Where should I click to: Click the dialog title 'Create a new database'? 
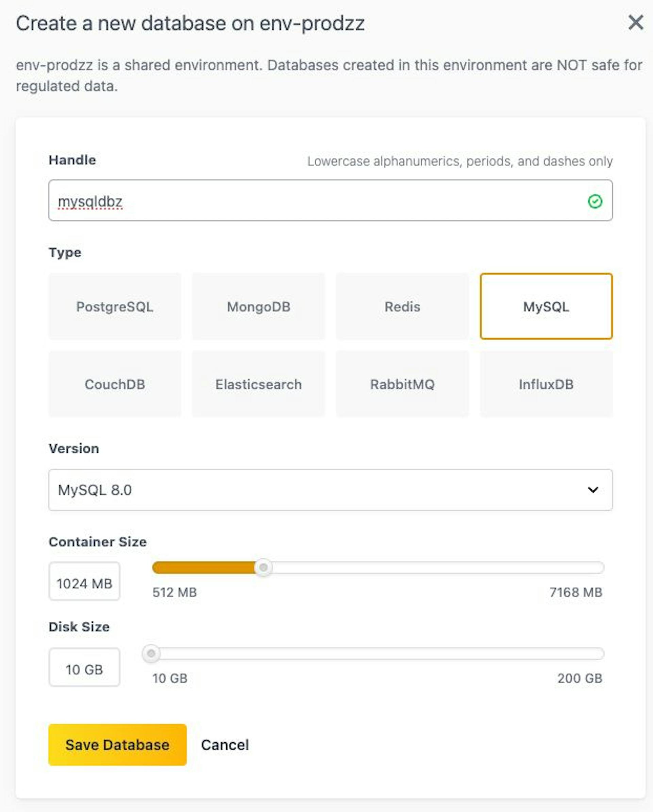tap(190, 23)
